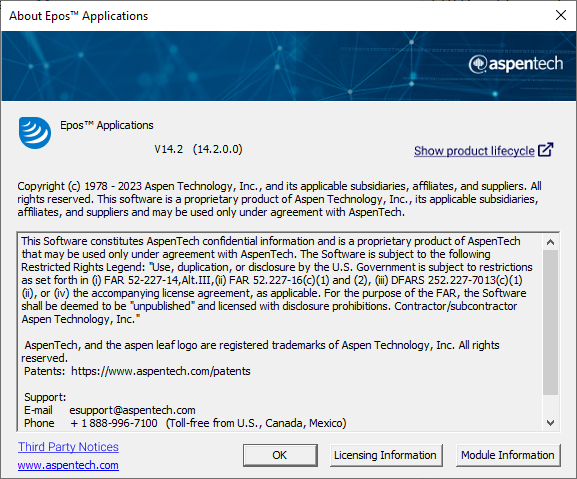577x479 pixels.
Task: Open Module Information
Action: (x=508, y=455)
